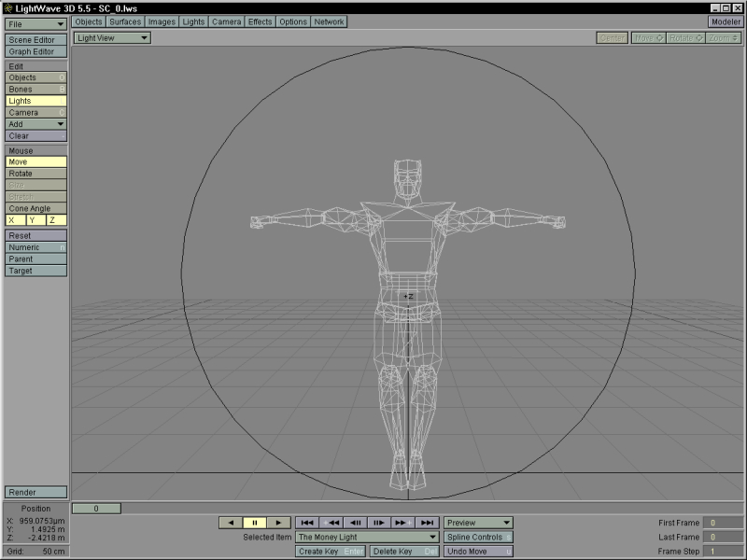Toggle the Y axis button
747x560 pixels.
point(35,220)
